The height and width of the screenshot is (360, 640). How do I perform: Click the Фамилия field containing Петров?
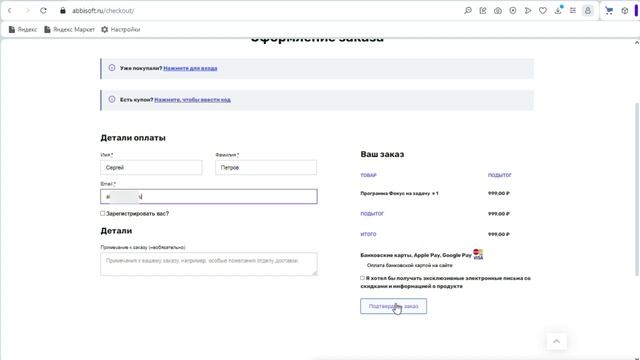pyautogui.click(x=266, y=167)
